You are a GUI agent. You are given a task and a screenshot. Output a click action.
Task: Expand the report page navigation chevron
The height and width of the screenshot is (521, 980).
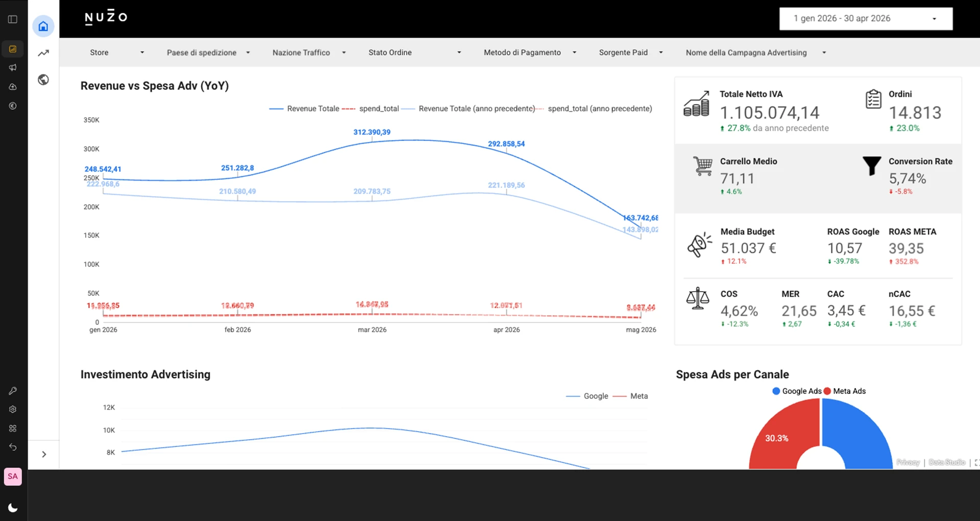click(44, 454)
